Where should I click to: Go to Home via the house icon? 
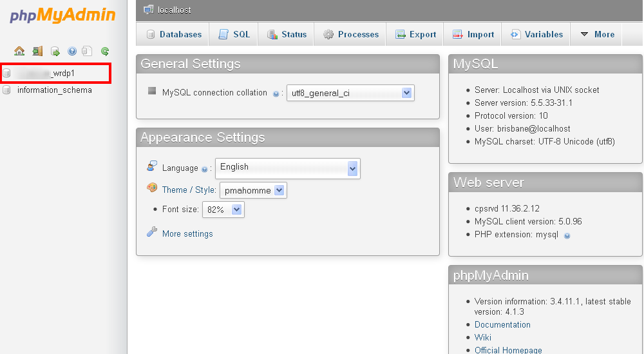[19, 51]
